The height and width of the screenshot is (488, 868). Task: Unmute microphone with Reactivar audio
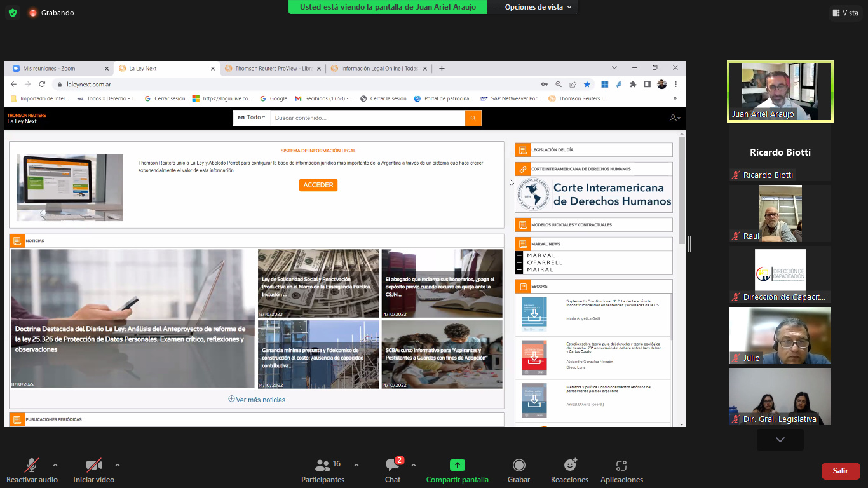pos(32,466)
